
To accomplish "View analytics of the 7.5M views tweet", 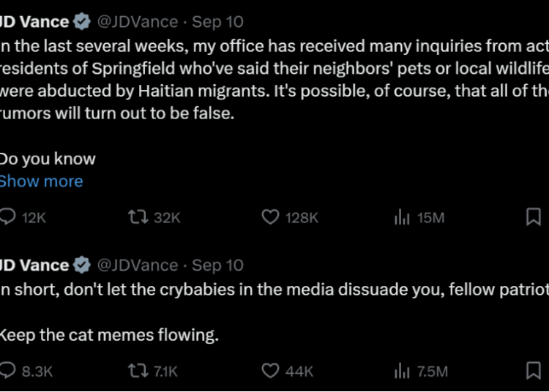I will [x=421, y=371].
